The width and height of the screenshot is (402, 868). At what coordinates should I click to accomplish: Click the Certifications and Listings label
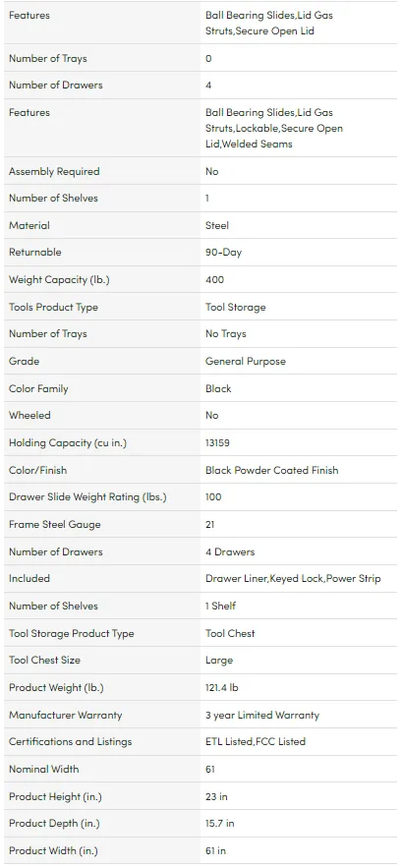(x=71, y=741)
